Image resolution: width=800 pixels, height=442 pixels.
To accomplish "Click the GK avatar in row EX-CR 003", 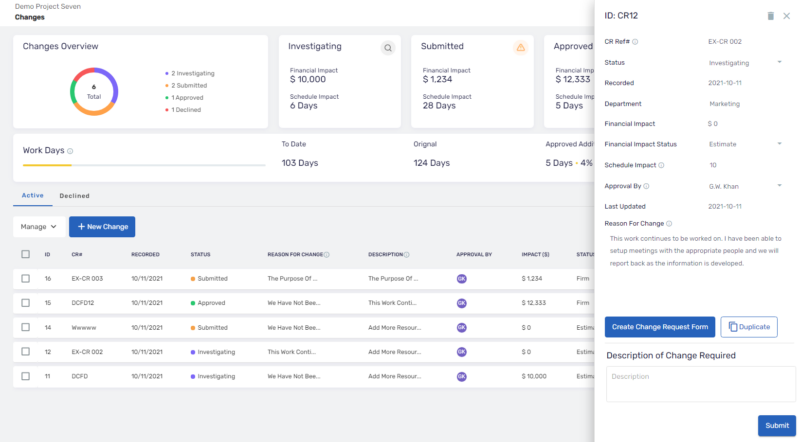I will (462, 279).
